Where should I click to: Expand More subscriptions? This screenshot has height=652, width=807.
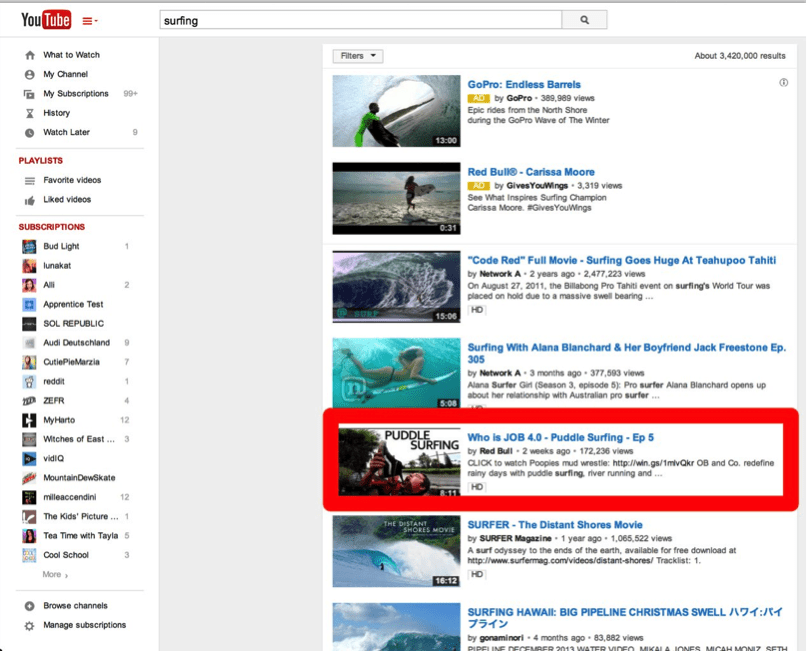[x=55, y=574]
